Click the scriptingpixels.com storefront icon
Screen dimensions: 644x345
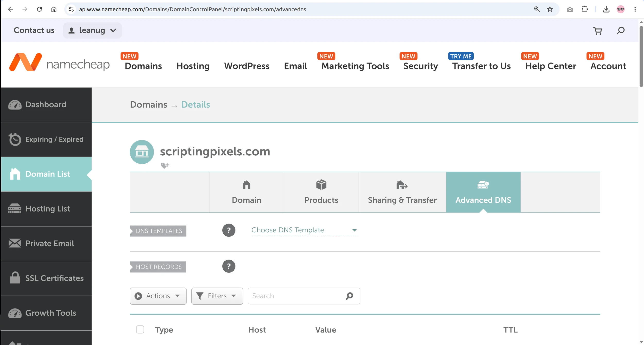point(142,152)
